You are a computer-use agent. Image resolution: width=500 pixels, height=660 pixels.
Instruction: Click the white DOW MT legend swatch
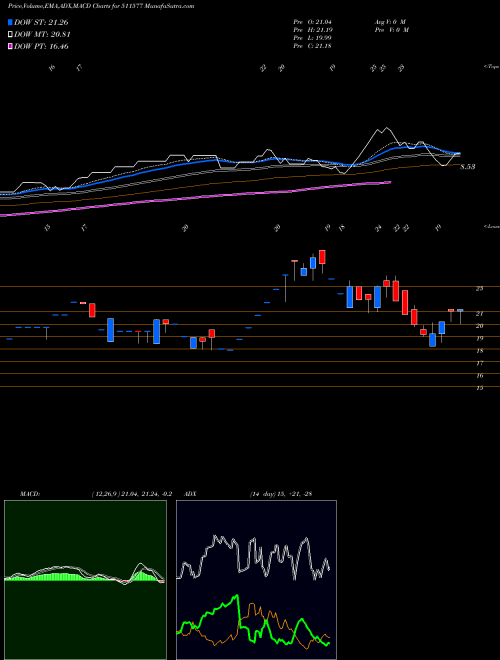(10, 35)
